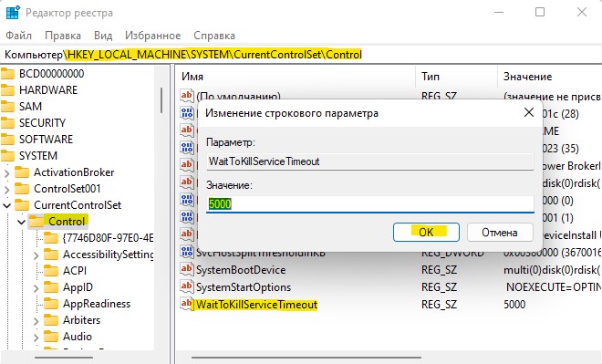Collapse the Control key
Screen dimensions: 602x364
pyautogui.click(x=22, y=222)
